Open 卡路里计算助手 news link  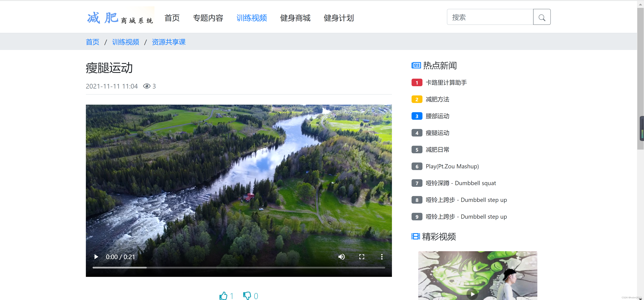pos(446,83)
